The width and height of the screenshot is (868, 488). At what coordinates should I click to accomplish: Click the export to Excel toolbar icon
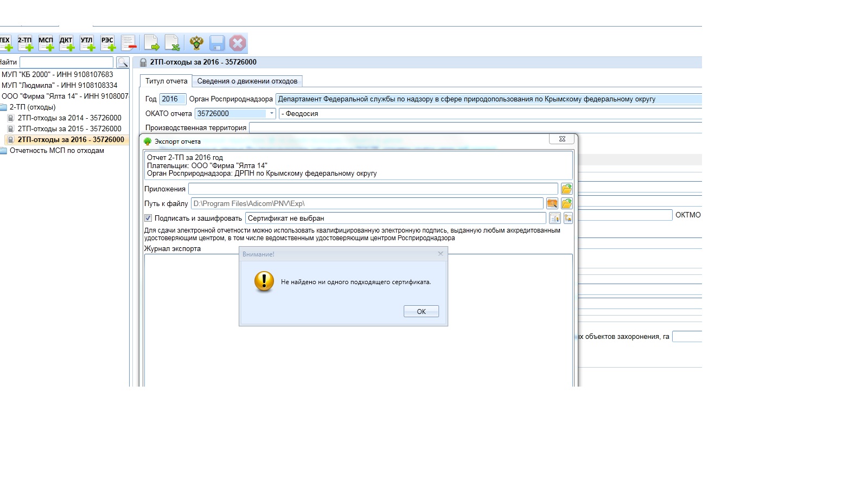172,43
